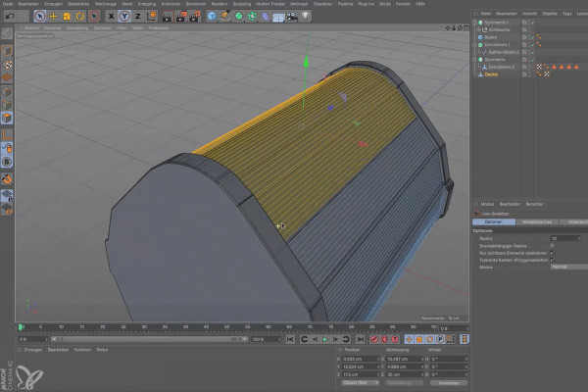
Task: Collapse the Symmetrie tree node
Action: coord(474,60)
